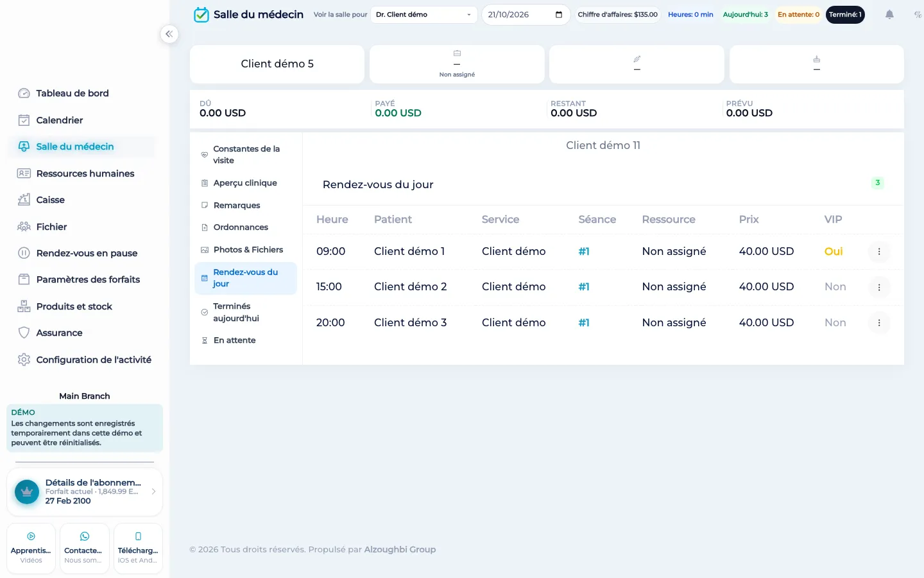Click the Téléchargement mobile app icon
Viewport: 924px width, 578px height.
(x=138, y=536)
